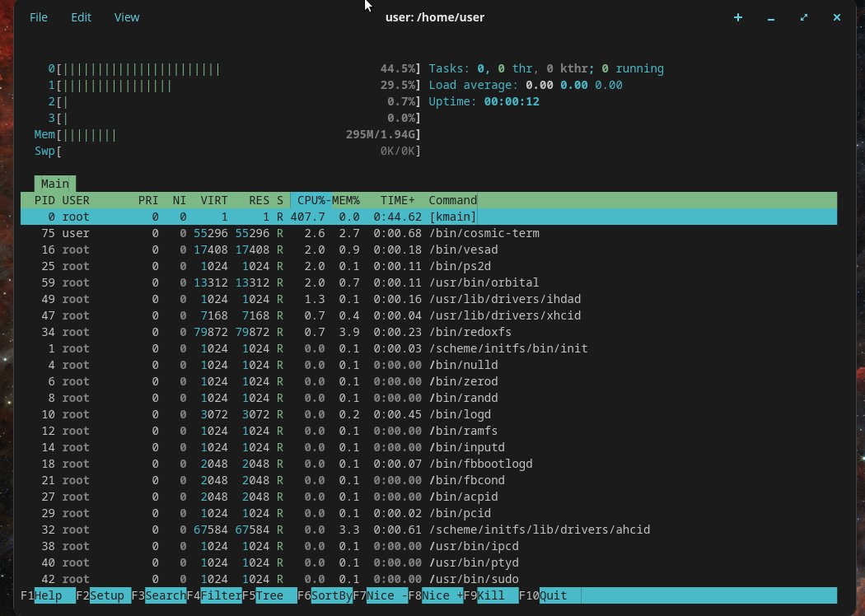The width and height of the screenshot is (865, 616).
Task: Sort processes by MEM% column header
Action: pos(346,200)
